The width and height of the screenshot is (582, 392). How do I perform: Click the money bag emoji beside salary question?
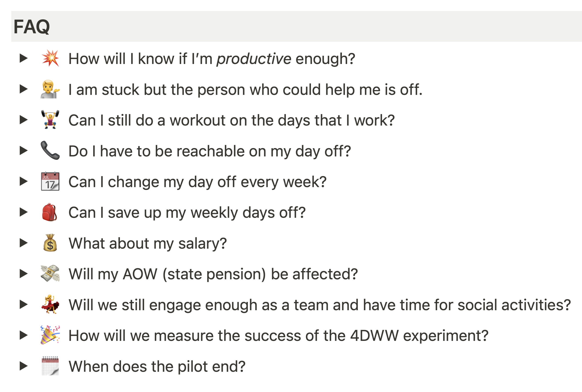(50, 243)
